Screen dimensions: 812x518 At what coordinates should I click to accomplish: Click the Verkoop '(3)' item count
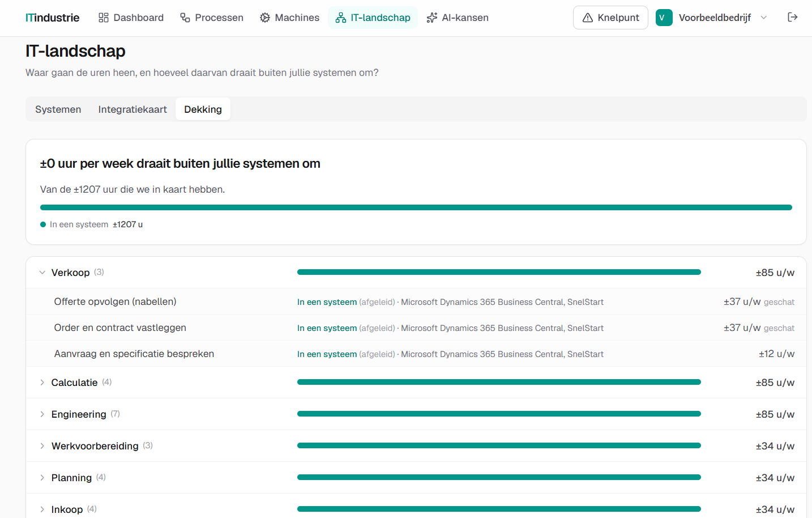click(x=99, y=272)
